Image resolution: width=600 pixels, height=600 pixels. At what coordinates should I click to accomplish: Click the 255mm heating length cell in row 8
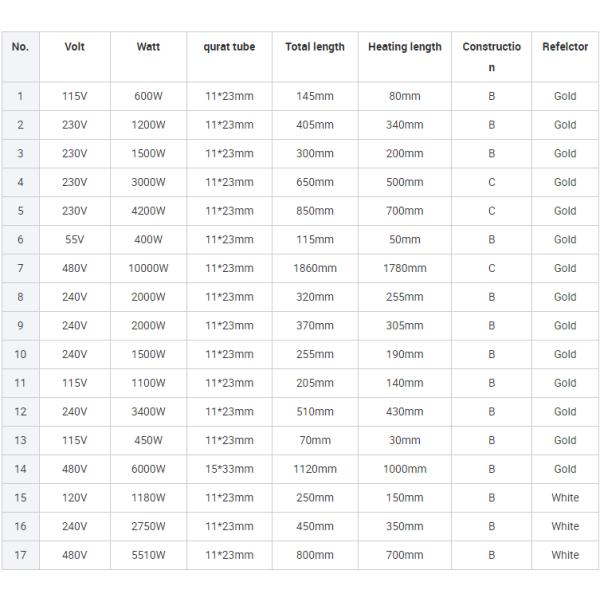click(405, 297)
